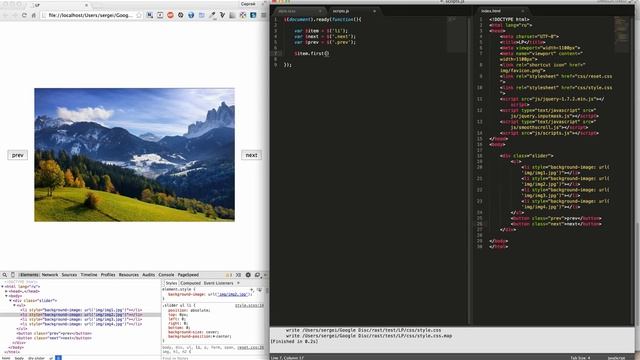Click body breadcrumb in DevTools
The image size is (640, 360).
tap(19, 358)
